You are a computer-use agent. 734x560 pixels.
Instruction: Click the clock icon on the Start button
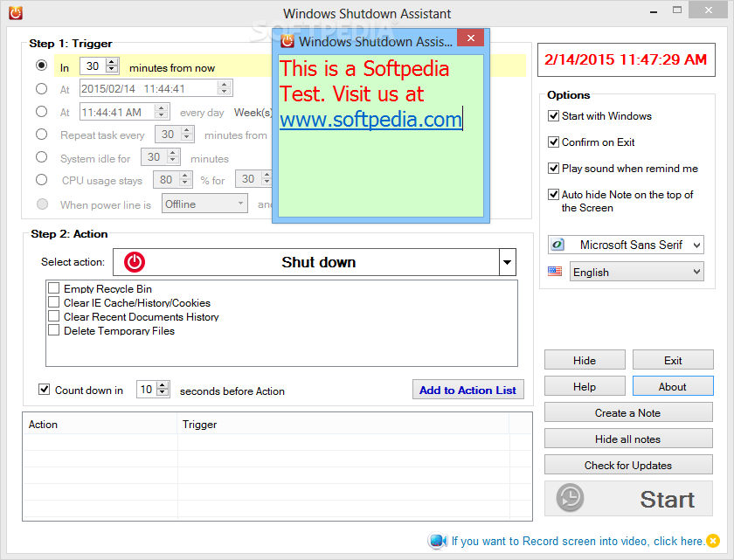pyautogui.click(x=570, y=498)
